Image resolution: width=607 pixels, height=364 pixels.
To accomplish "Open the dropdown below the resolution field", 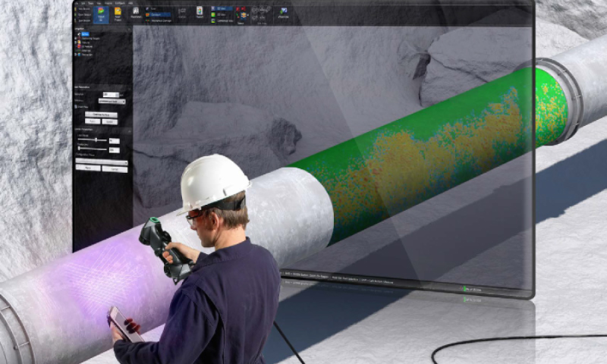I will coord(112,101).
